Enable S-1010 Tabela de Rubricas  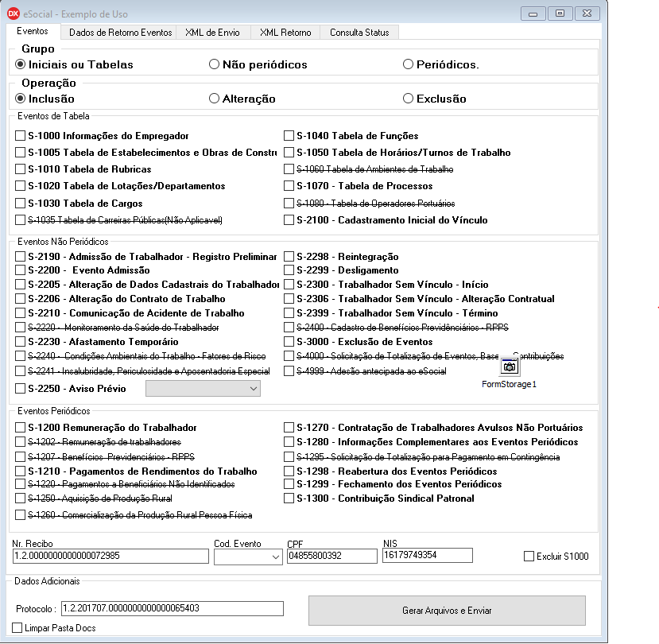click(20, 169)
